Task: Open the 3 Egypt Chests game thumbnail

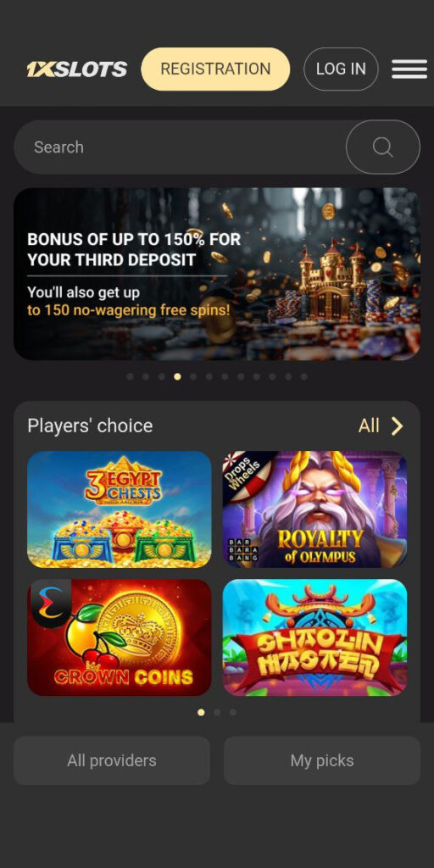Action: click(119, 509)
